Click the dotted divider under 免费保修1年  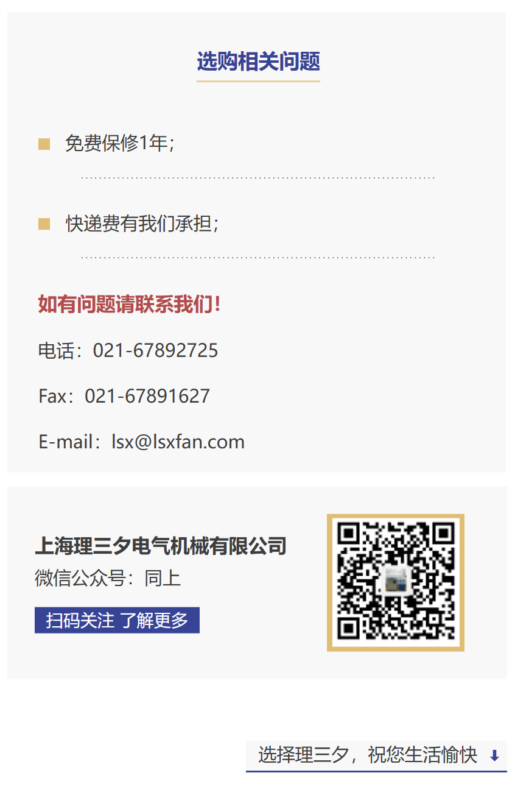coord(258,178)
